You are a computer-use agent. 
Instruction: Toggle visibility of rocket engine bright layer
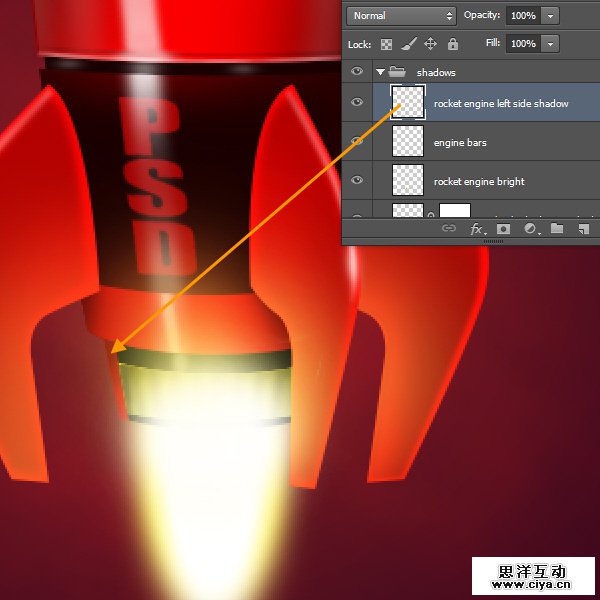[357, 181]
